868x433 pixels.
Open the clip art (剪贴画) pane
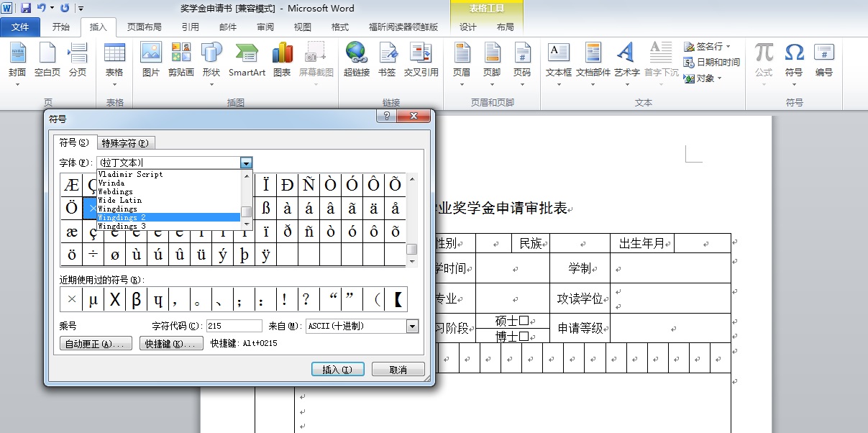(181, 61)
